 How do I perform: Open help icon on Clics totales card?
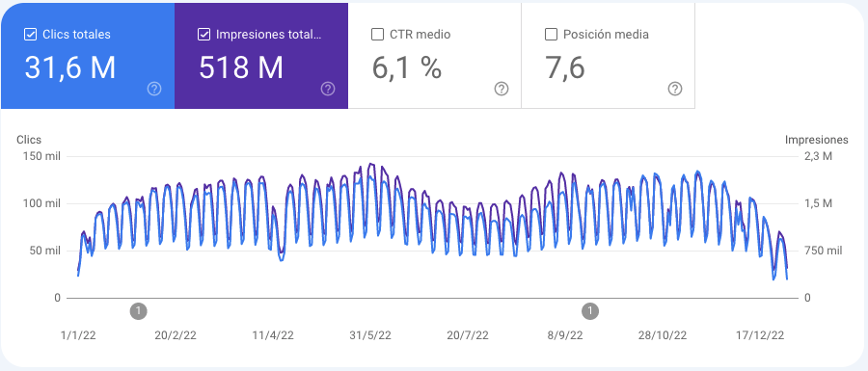click(x=154, y=89)
